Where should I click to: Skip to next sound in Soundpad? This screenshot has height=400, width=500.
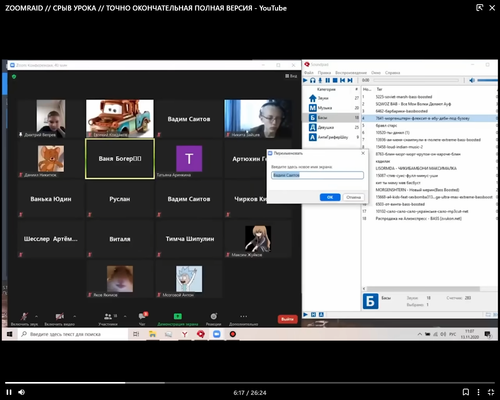click(350, 80)
